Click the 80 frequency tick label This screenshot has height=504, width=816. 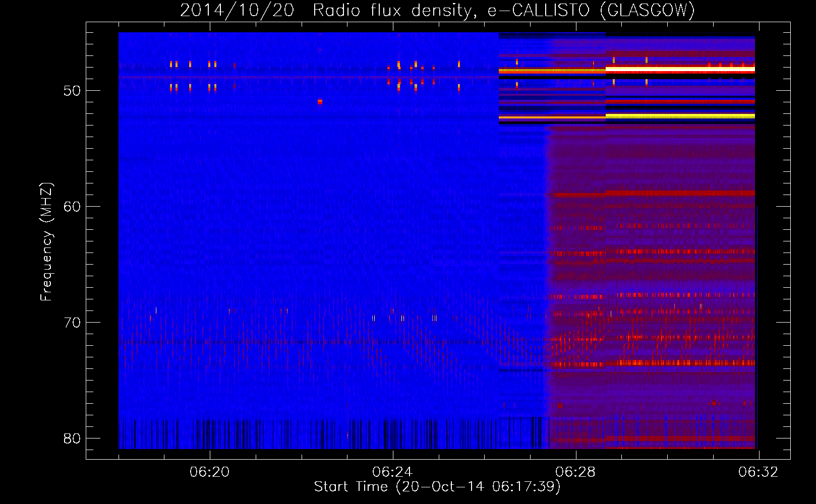click(72, 438)
